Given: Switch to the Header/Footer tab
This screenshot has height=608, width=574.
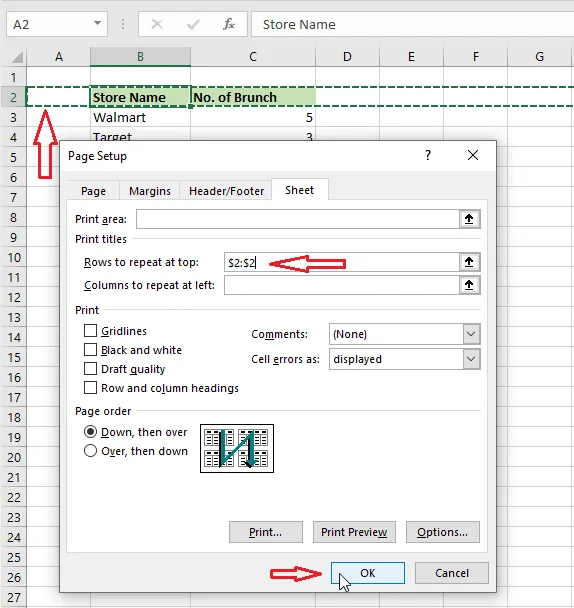Looking at the screenshot, I should [x=226, y=191].
